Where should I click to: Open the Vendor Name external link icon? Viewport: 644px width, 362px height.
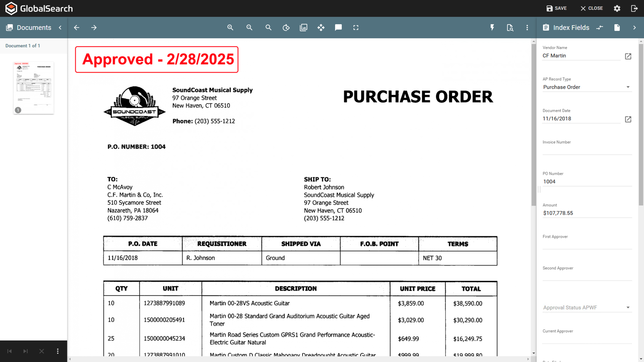click(628, 56)
